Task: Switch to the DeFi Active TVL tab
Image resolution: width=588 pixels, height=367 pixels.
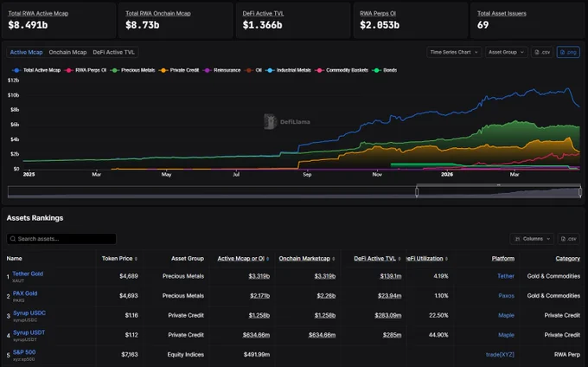Action: pos(113,52)
